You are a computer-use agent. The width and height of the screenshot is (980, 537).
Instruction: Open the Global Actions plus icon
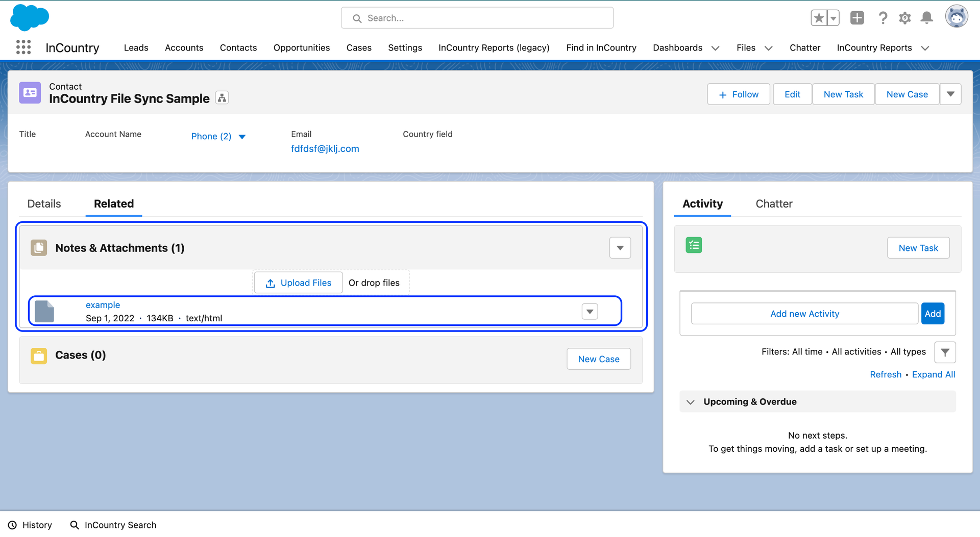tap(857, 18)
